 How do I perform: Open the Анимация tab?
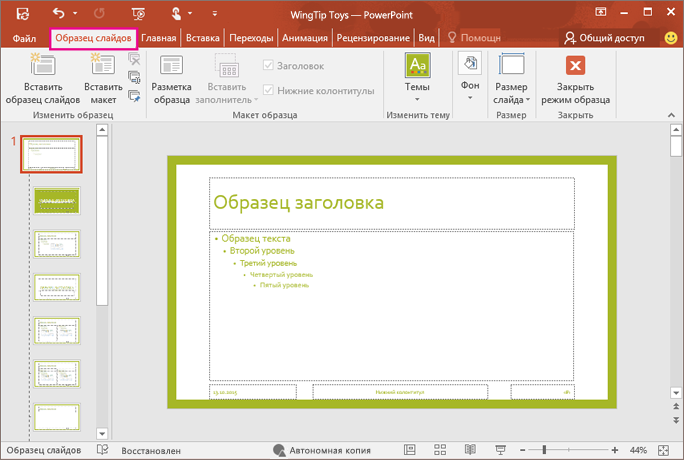[304, 38]
